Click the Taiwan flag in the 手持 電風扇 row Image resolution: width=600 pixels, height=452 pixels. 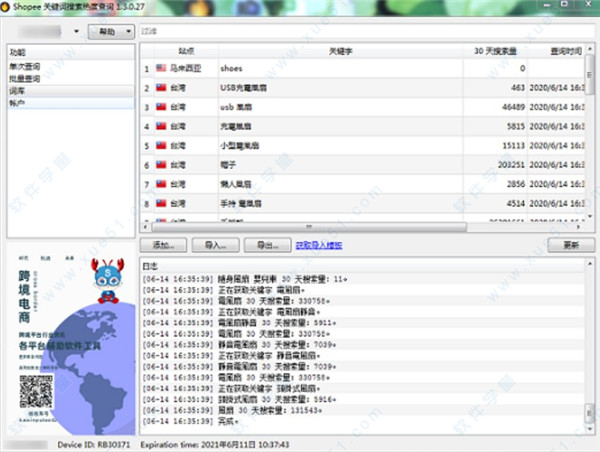tap(161, 203)
